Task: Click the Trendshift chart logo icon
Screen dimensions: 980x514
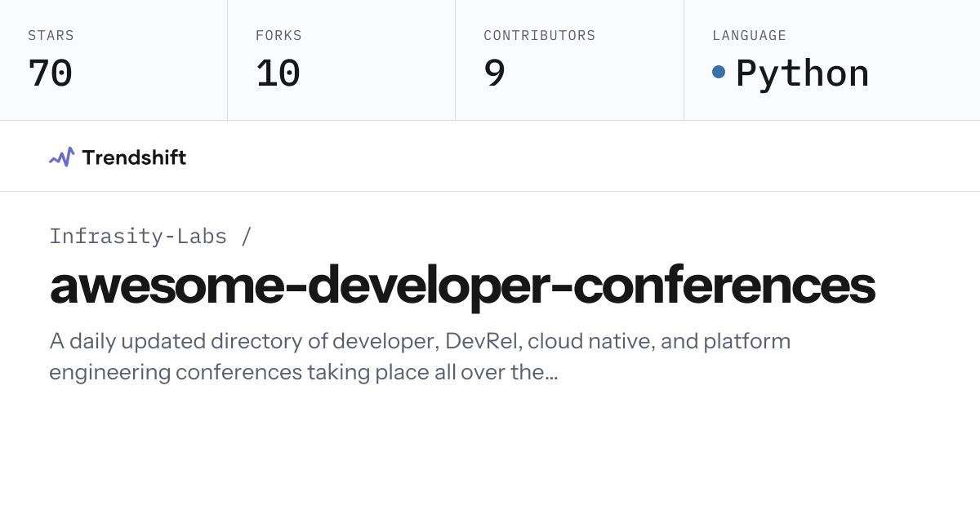Action: 61,157
